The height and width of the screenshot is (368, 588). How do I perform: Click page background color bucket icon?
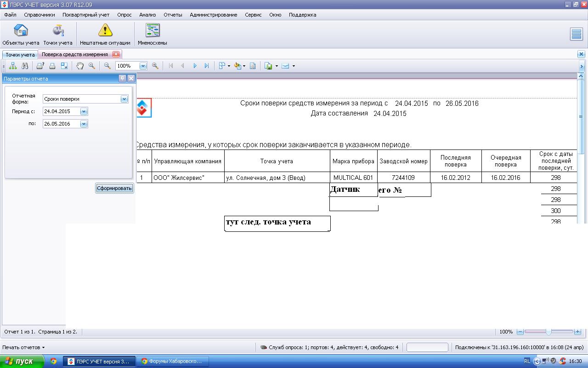(x=237, y=66)
